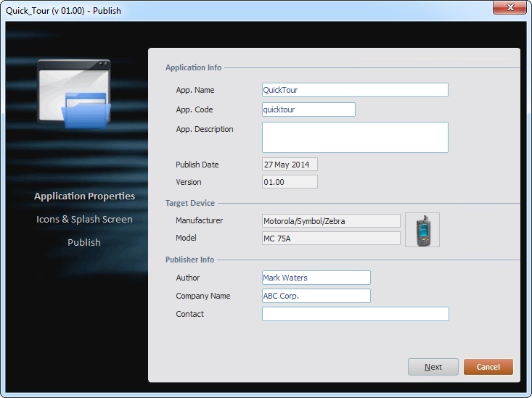Click the Company Name input field
This screenshot has height=398, width=532.
pyautogui.click(x=316, y=296)
